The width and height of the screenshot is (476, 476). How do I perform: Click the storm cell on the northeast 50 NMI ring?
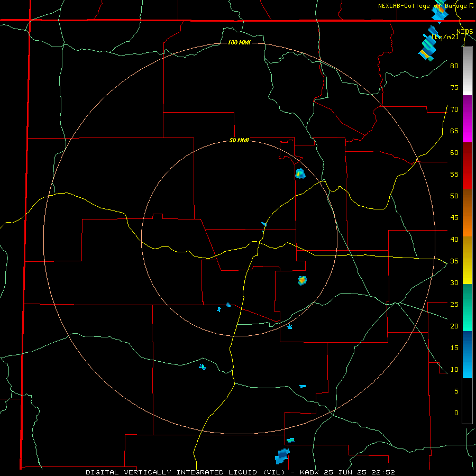click(300, 173)
